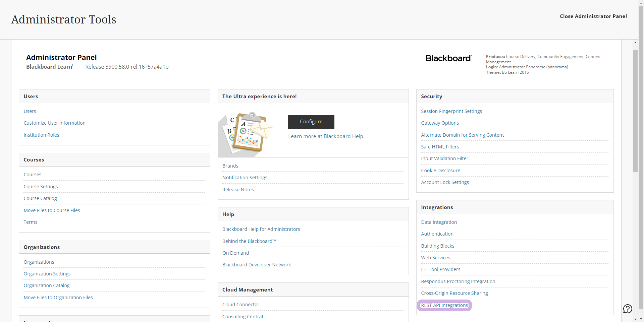Open Respondus Proctoring Integration
Screen dimensions: 644x322
pyautogui.click(x=458, y=281)
